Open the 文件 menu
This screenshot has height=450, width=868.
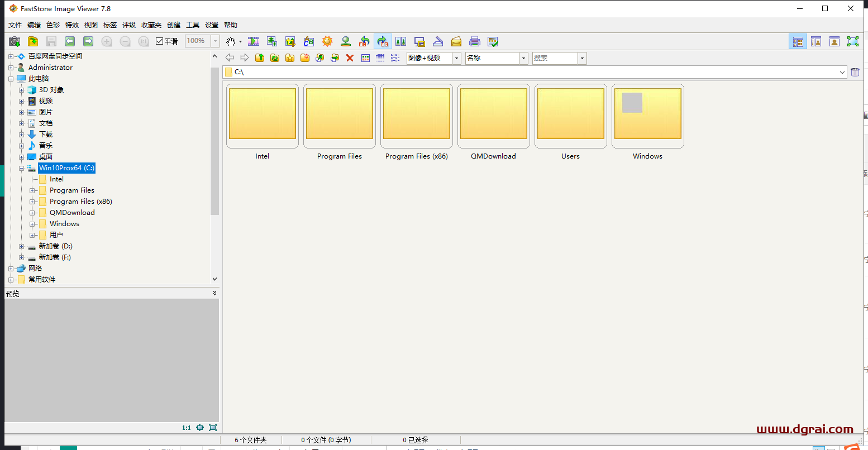click(x=15, y=25)
